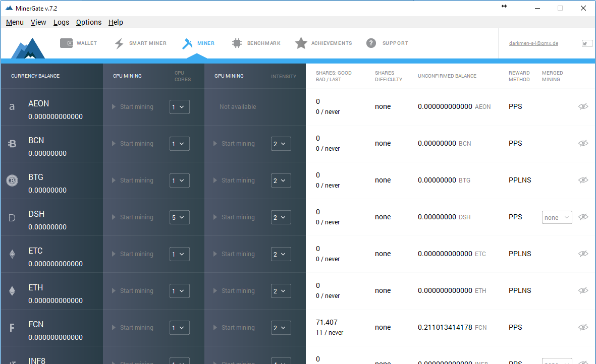
Task: Click FCN good shares value 71,407
Action: click(327, 322)
